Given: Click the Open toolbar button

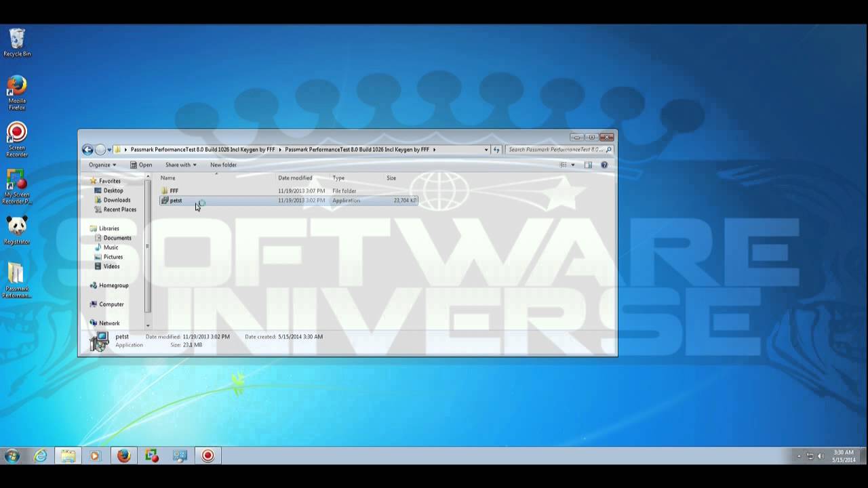Looking at the screenshot, I should [141, 165].
